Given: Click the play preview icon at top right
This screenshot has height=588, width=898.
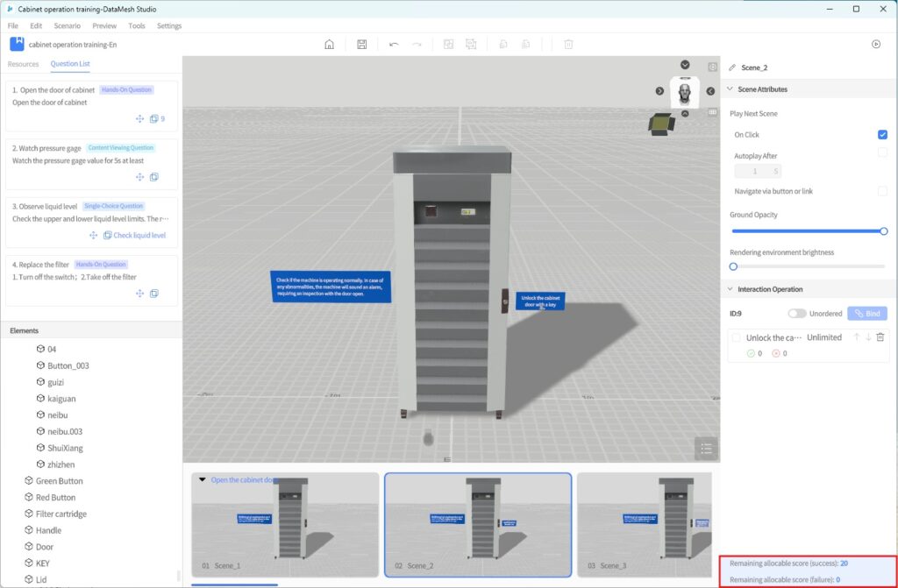Looking at the screenshot, I should click(875, 44).
